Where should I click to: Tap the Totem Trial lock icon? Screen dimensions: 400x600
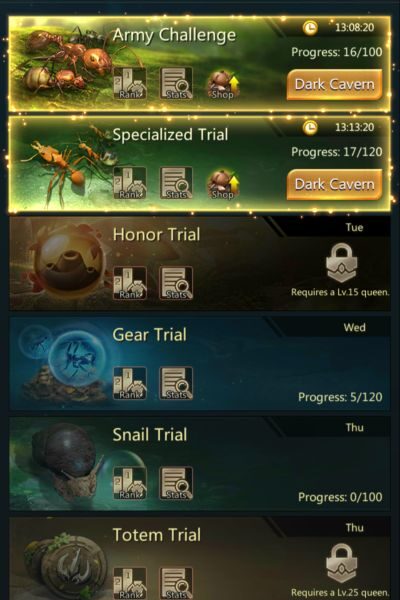coord(341,563)
